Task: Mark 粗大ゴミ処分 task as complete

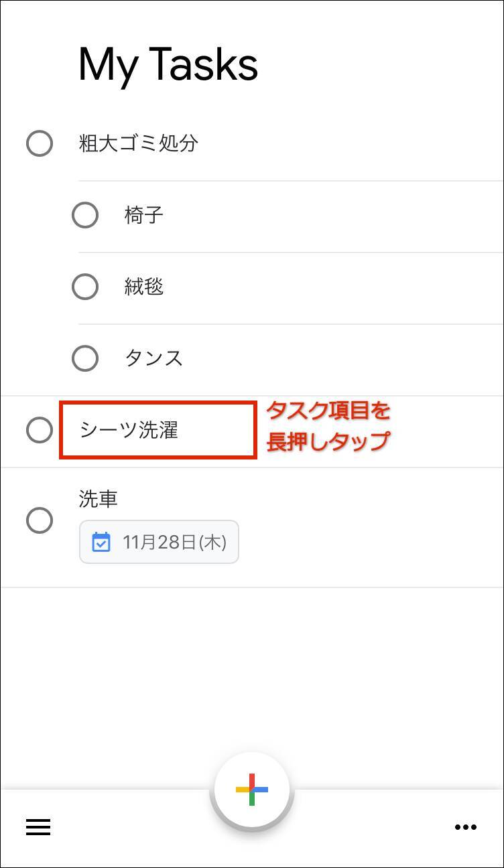Action: [x=40, y=143]
